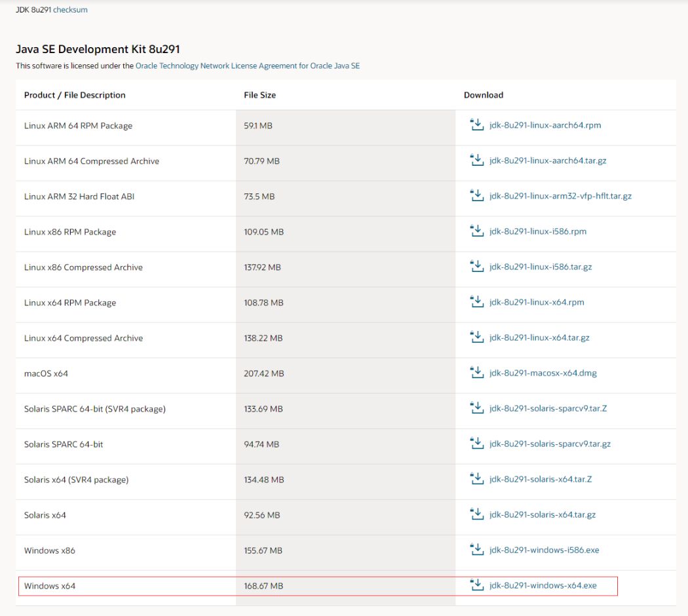Download jdk-8u291-linux-x64.rpm file link

[537, 302]
